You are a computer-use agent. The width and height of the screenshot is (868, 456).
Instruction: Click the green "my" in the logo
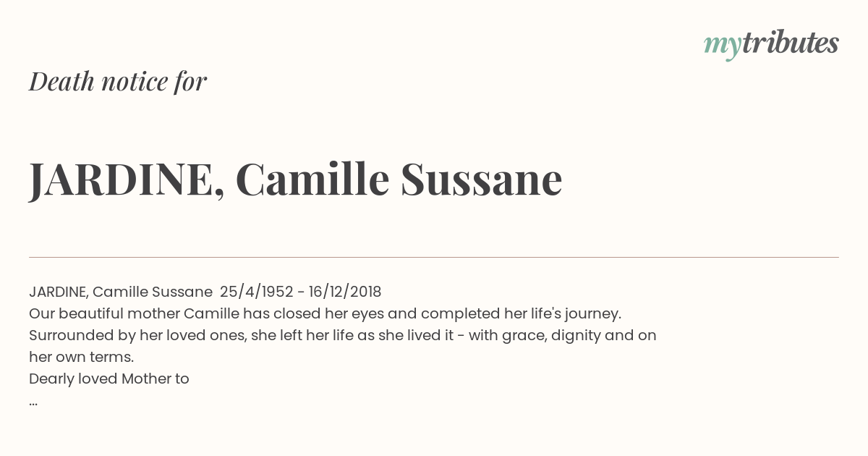click(x=722, y=47)
